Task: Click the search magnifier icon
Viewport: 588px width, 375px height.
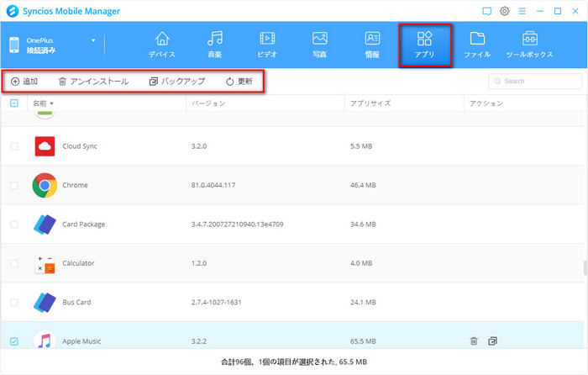Action: 497,81
